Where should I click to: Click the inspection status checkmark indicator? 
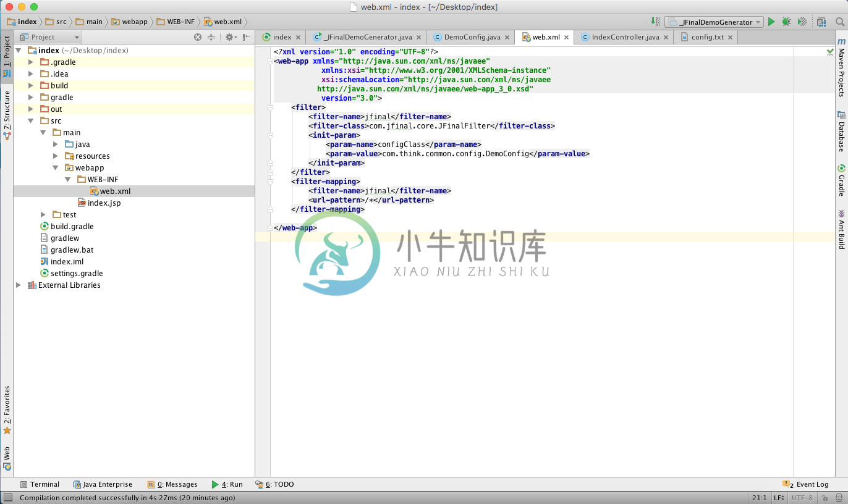point(830,52)
